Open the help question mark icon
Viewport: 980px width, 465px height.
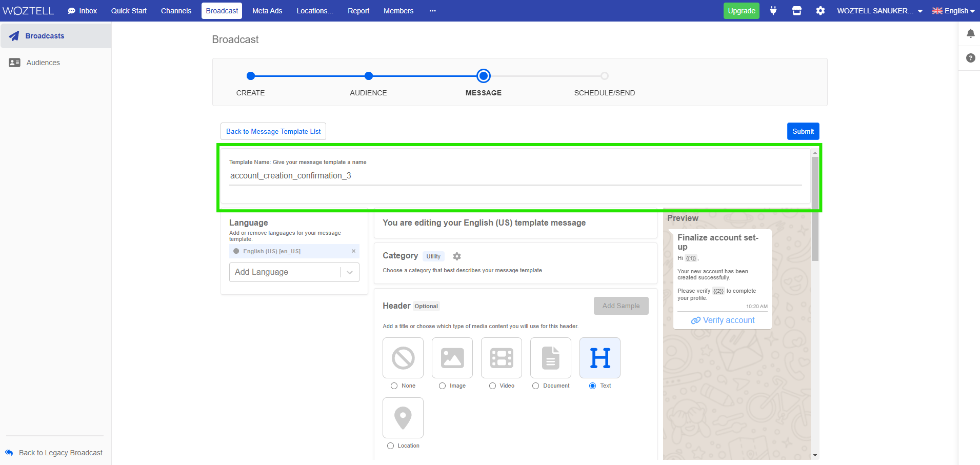[x=970, y=58]
